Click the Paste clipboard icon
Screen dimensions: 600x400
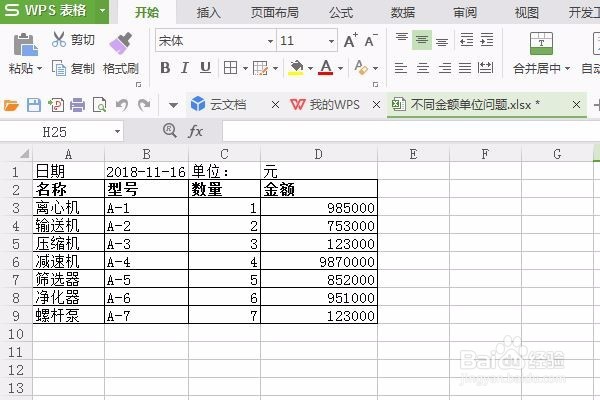25,45
